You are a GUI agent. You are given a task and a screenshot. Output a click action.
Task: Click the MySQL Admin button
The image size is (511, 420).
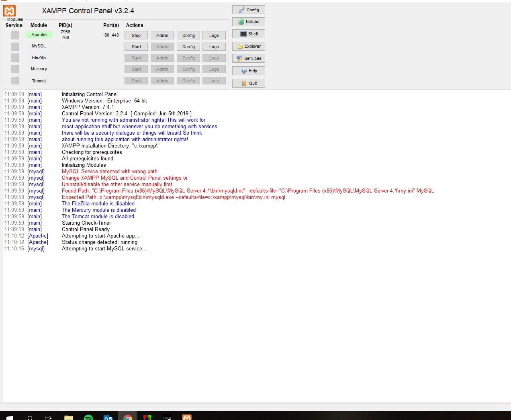pyautogui.click(x=162, y=47)
